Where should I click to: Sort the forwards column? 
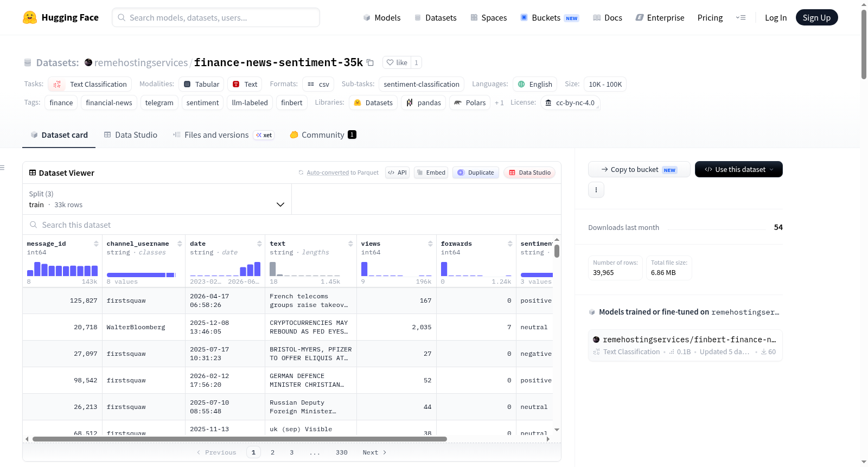(510, 244)
